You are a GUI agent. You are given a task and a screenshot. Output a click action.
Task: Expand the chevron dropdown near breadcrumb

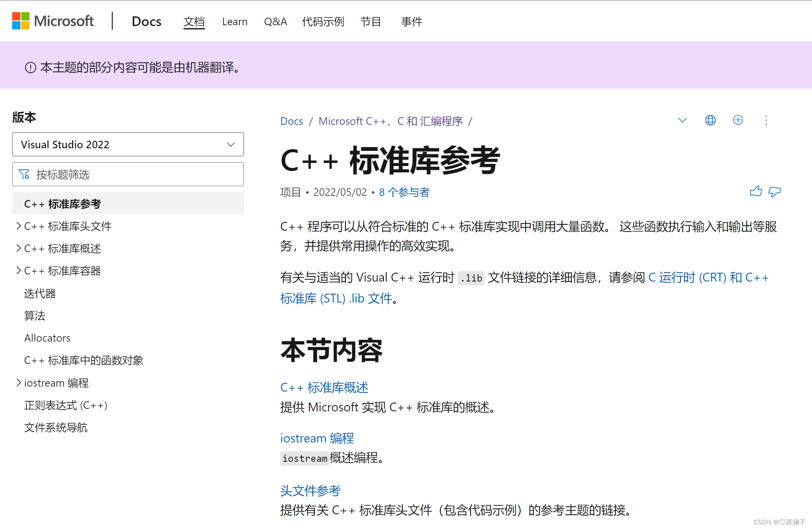(683, 121)
